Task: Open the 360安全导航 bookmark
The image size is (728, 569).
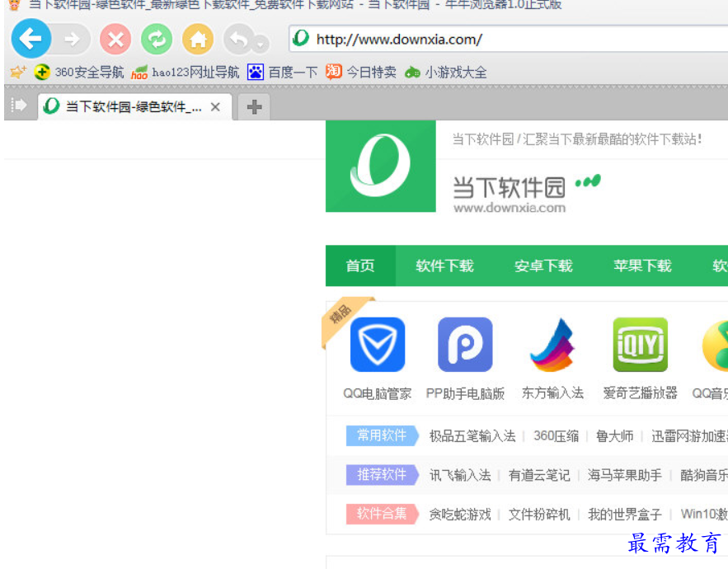Action: [79, 73]
